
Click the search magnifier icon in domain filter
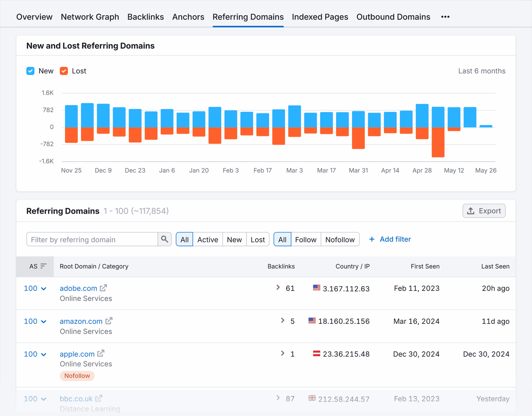(164, 239)
